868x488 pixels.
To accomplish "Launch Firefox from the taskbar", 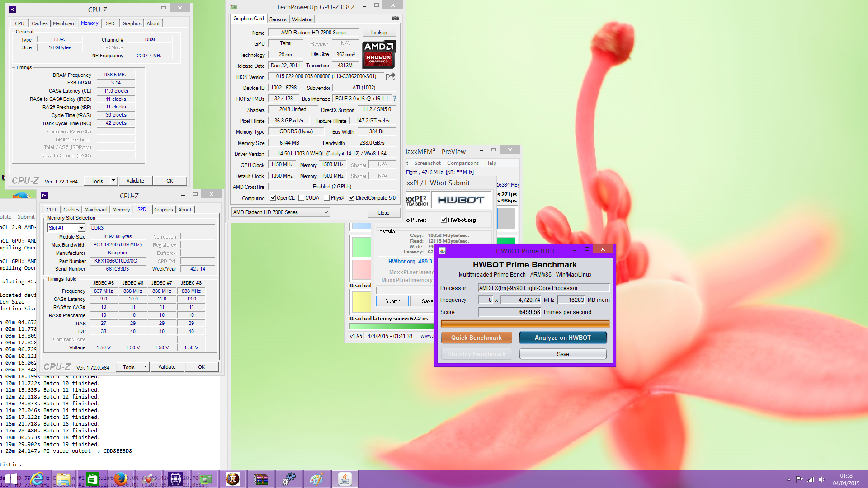I will pyautogui.click(x=120, y=479).
